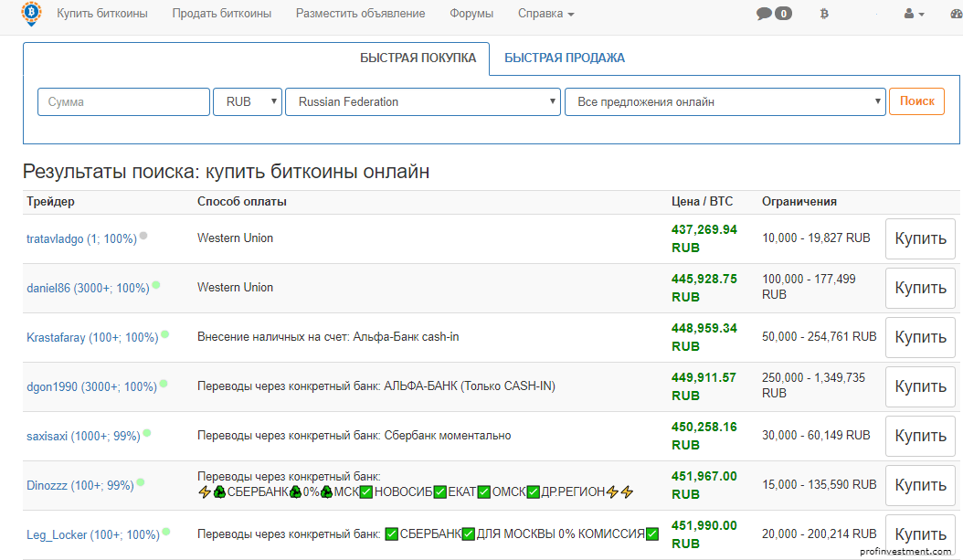
Task: Expand the RUB currency dropdown
Action: click(x=248, y=102)
